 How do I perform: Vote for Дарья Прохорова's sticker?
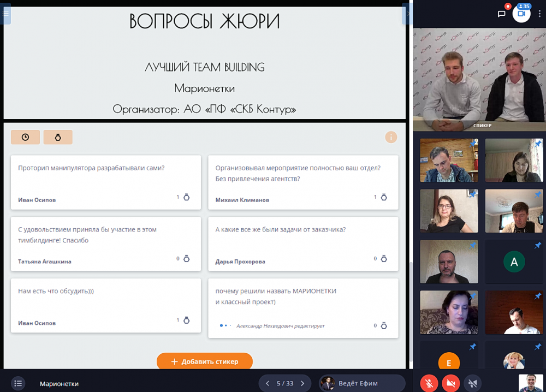(x=384, y=259)
